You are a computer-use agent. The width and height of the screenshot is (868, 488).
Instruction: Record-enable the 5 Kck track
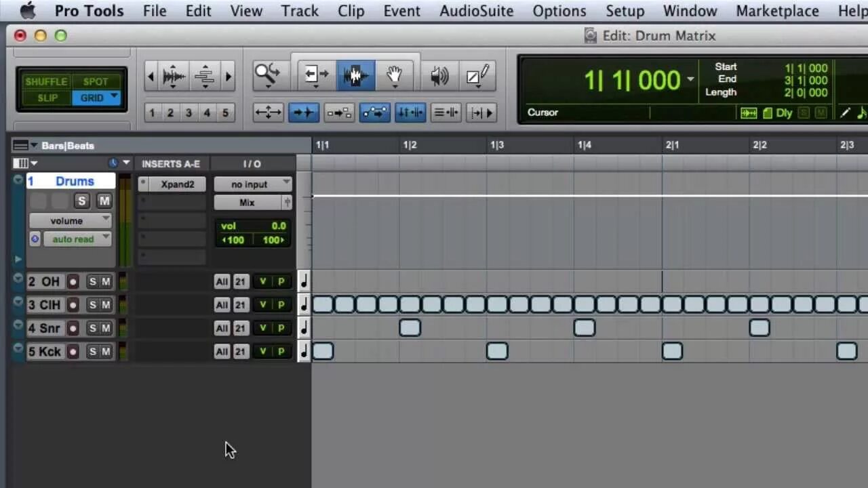[73, 352]
